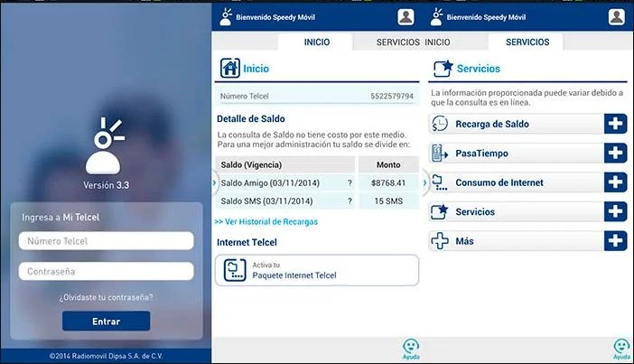Image resolution: width=634 pixels, height=364 pixels.
Task: Tap the question mark beside Saldo SMS
Action: click(350, 201)
